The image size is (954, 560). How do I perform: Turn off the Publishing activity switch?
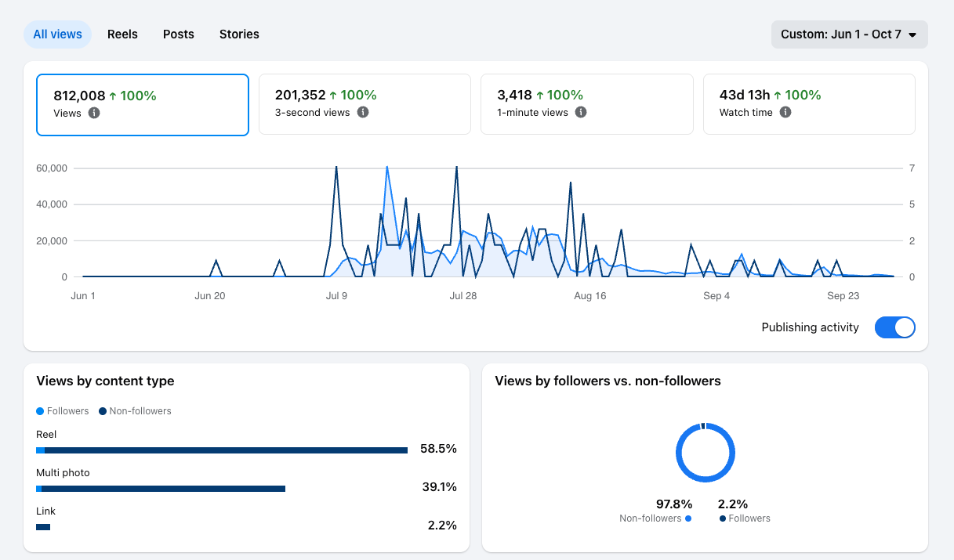point(894,327)
